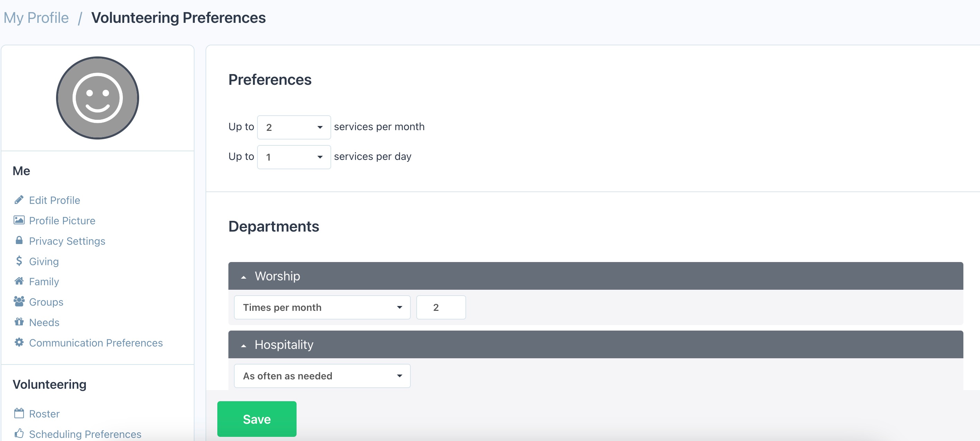The width and height of the screenshot is (980, 441).
Task: Click the Volunteering Preferences breadcrumb title
Action: (x=179, y=18)
